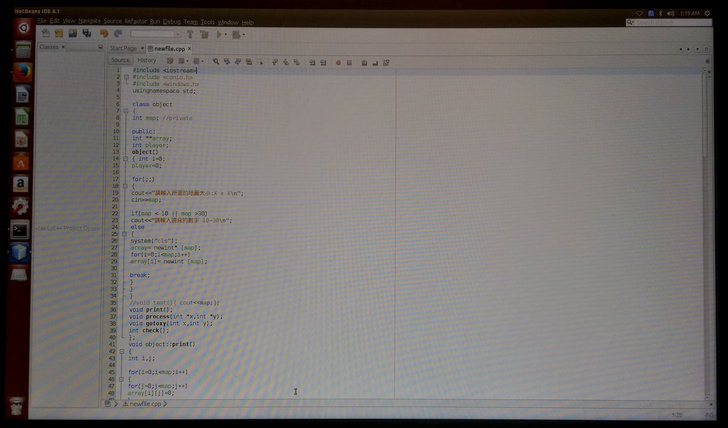The height and width of the screenshot is (428, 728).
Task: Open the File menu
Action: tap(42, 21)
